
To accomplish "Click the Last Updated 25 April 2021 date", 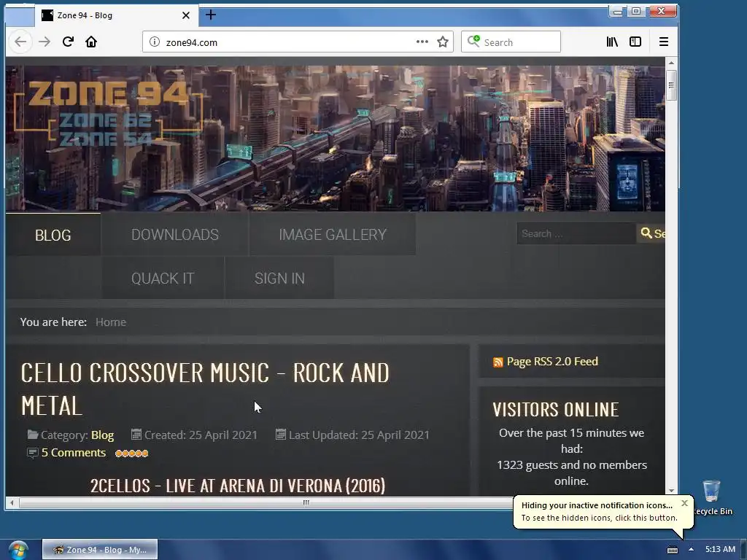I will pyautogui.click(x=359, y=435).
